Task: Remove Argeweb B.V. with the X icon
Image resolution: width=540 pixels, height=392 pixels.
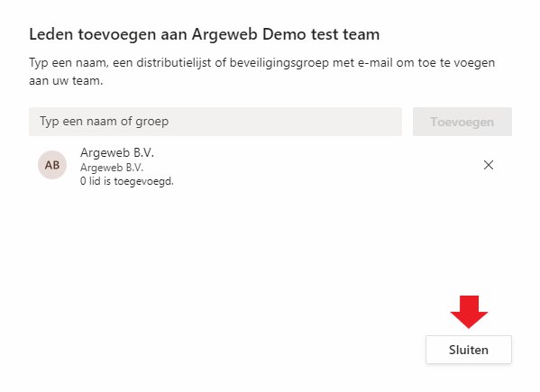Action: (x=489, y=165)
